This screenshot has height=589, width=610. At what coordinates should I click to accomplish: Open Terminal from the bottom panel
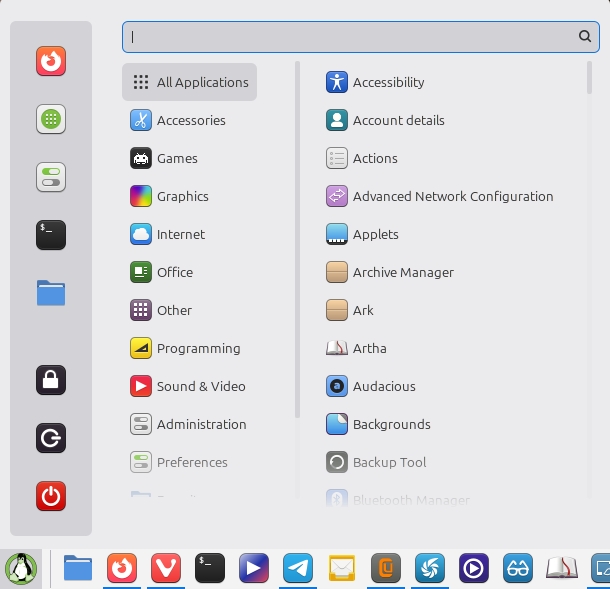(210, 568)
